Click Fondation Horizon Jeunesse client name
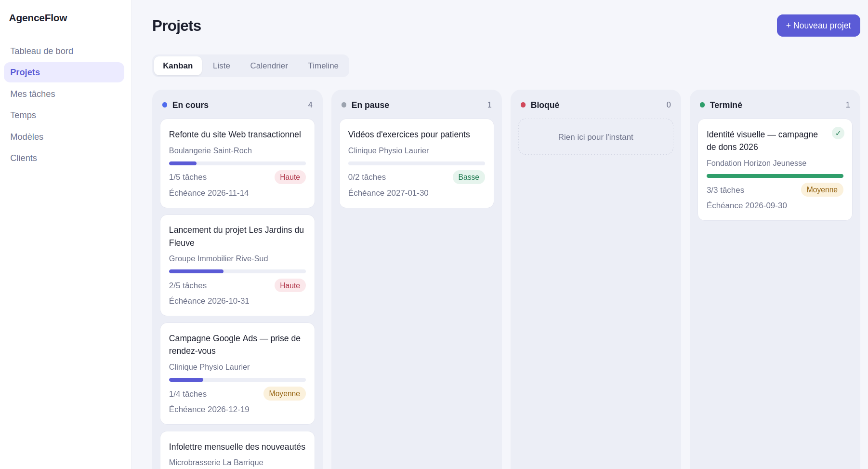The image size is (868, 469). 756,163
